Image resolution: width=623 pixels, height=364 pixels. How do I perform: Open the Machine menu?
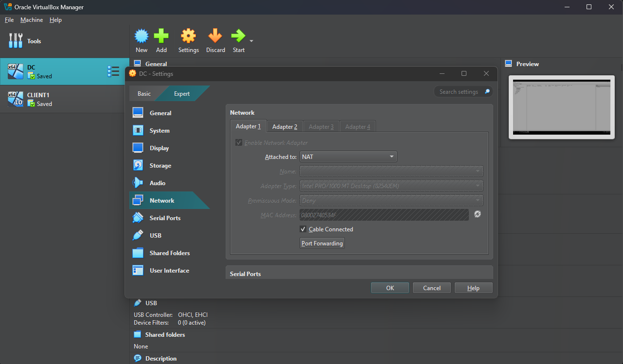(32, 20)
